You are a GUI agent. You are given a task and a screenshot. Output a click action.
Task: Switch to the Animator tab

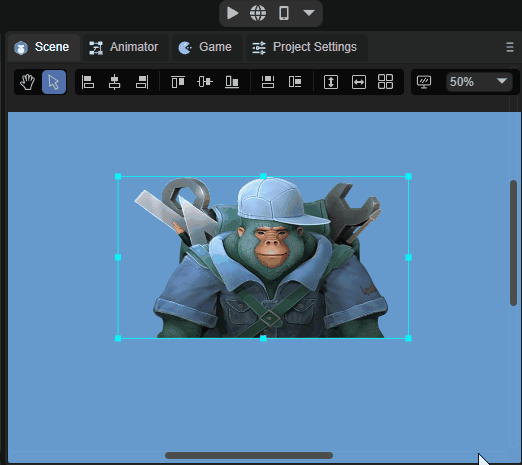(124, 47)
